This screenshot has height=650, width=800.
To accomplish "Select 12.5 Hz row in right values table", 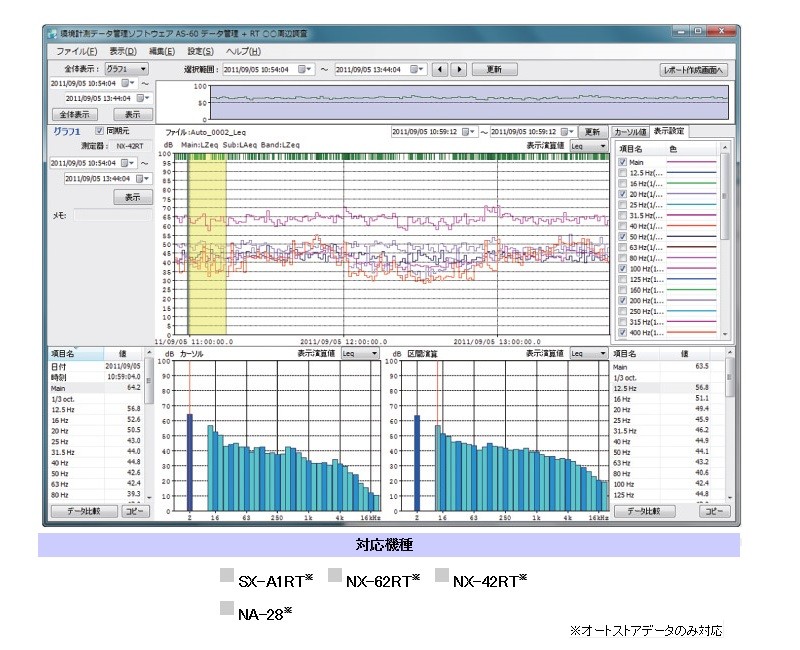I will (x=668, y=388).
